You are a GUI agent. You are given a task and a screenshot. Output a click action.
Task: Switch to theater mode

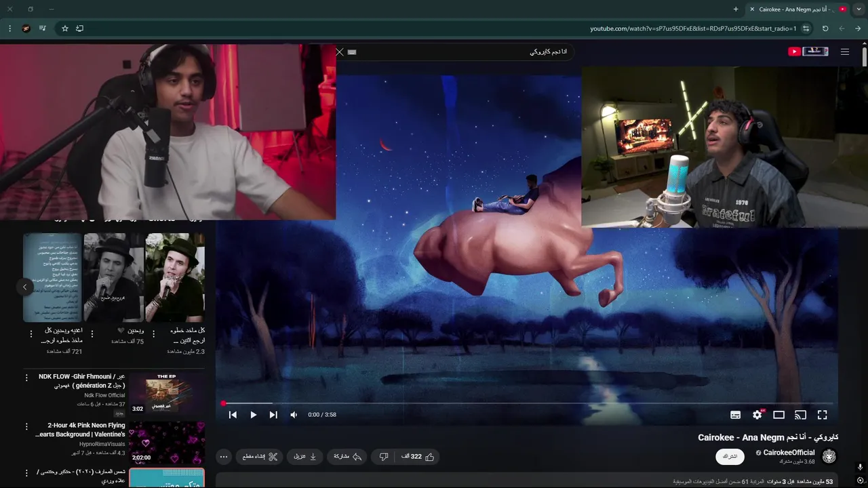778,415
